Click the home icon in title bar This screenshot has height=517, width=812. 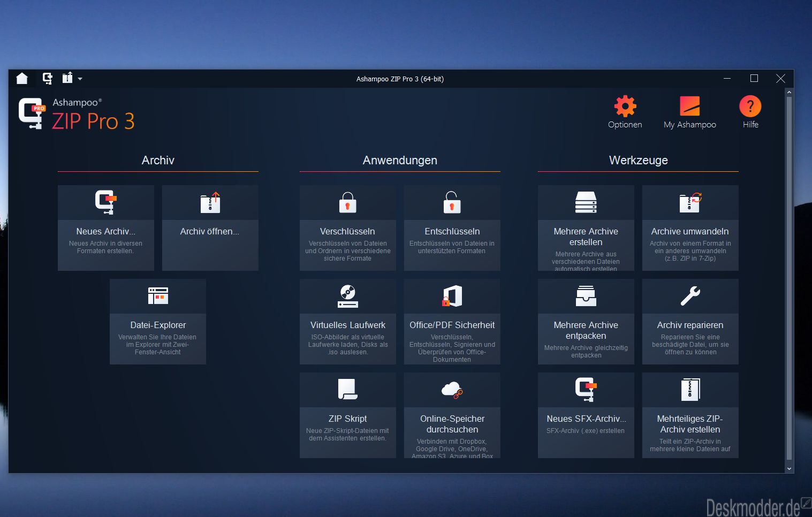(22, 79)
